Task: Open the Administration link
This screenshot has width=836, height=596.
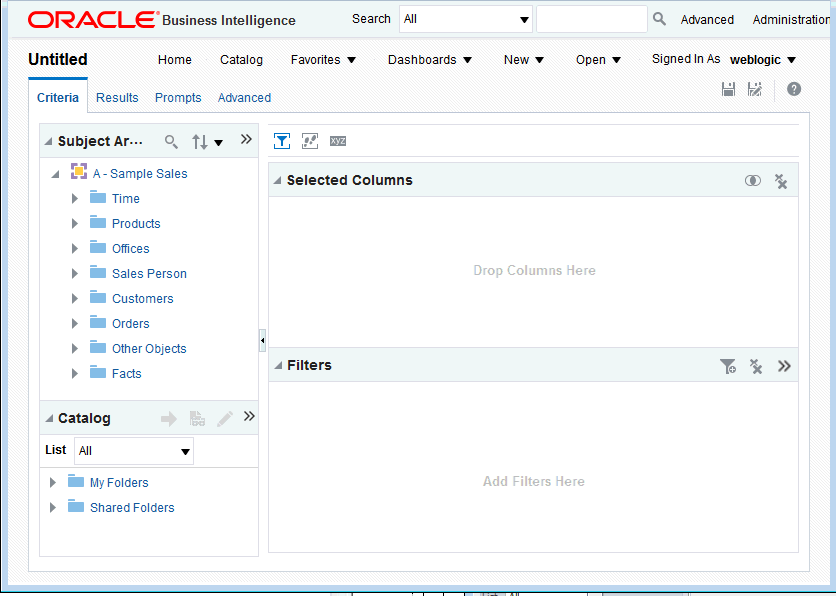Action: click(791, 20)
